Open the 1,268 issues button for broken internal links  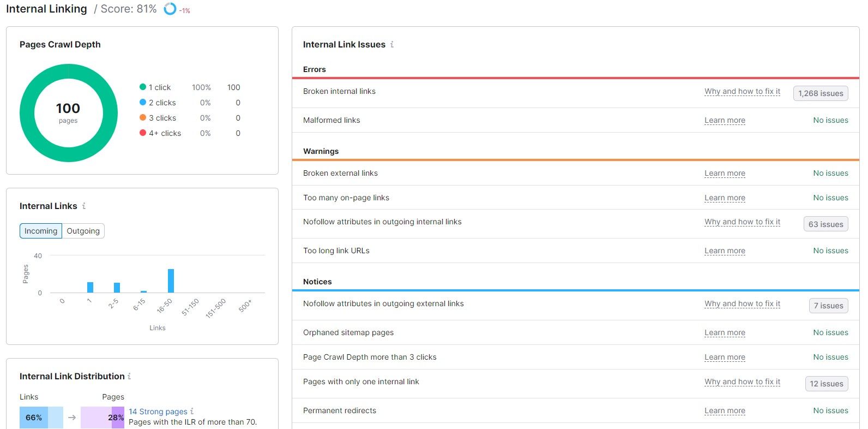(x=821, y=93)
